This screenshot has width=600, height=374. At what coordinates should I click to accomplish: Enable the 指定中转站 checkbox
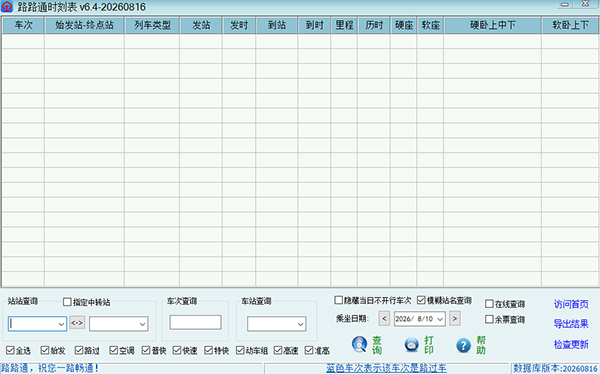pos(67,302)
